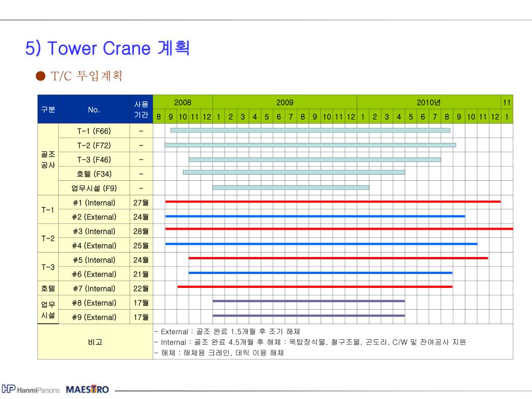The image size is (532, 399).
Task: Select the red bar for #7 (Internal)
Action: tap(315, 287)
